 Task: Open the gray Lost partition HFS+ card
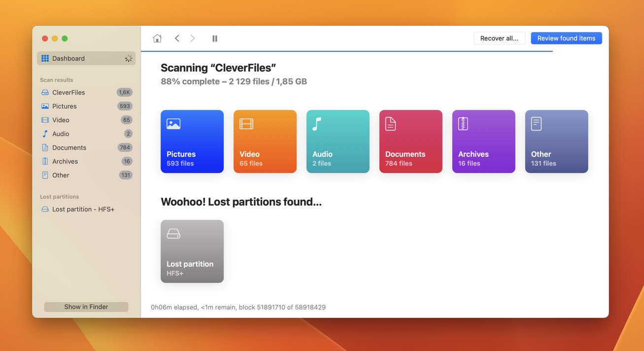click(x=192, y=251)
